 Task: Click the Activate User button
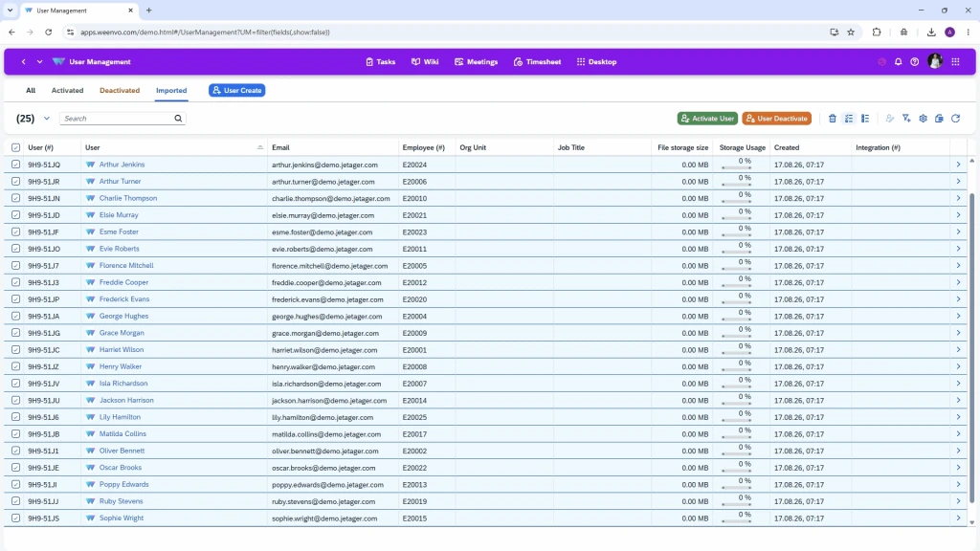[707, 118]
